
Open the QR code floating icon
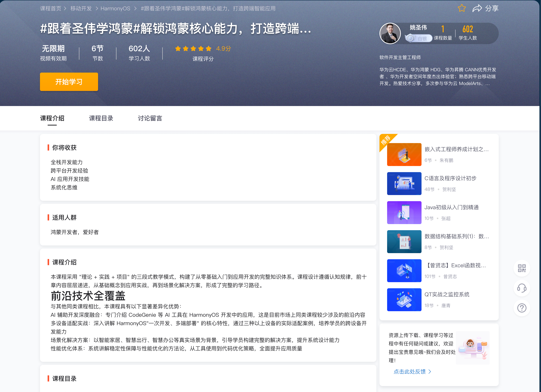click(x=522, y=268)
